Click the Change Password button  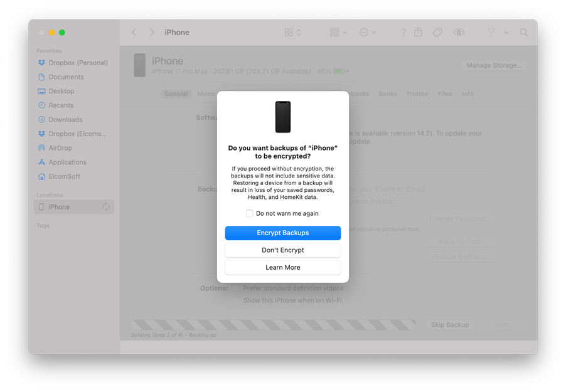click(459, 219)
